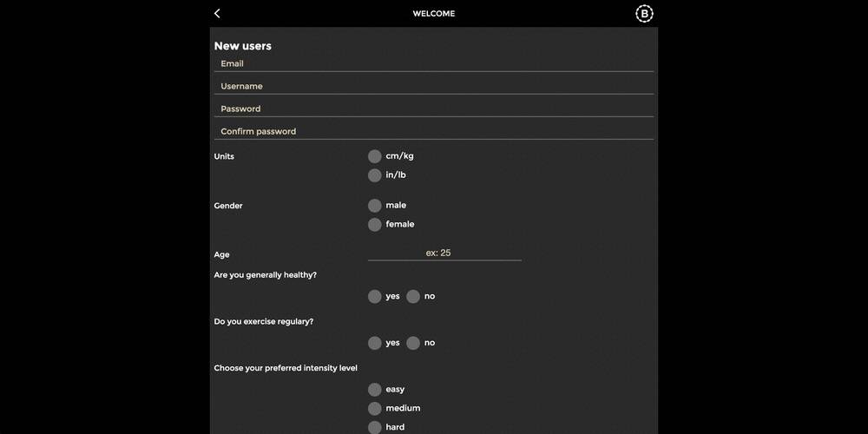
Task: Choose male as gender
Action: click(x=375, y=206)
